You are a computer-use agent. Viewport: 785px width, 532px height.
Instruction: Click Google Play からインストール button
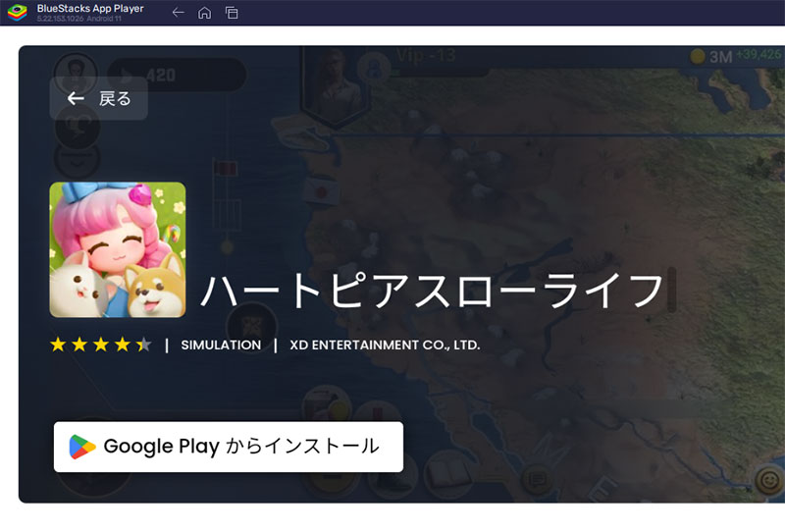click(x=229, y=447)
